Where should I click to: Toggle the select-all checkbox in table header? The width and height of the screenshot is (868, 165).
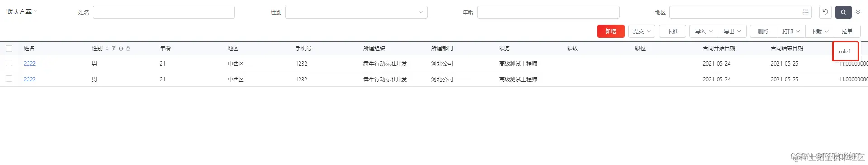[9, 48]
